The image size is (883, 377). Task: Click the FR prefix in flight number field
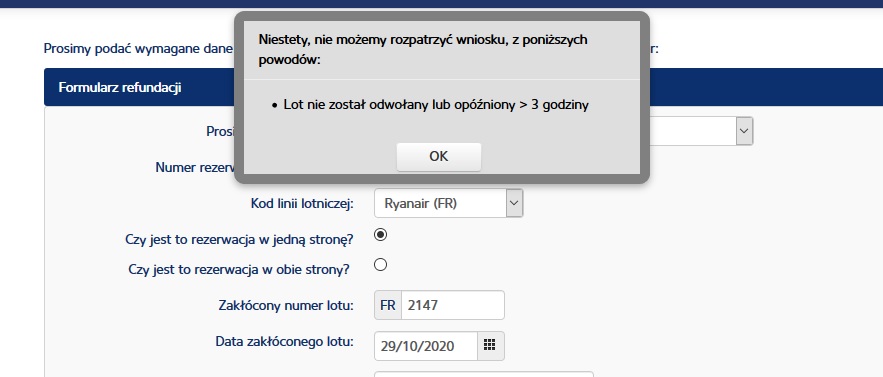coord(387,305)
